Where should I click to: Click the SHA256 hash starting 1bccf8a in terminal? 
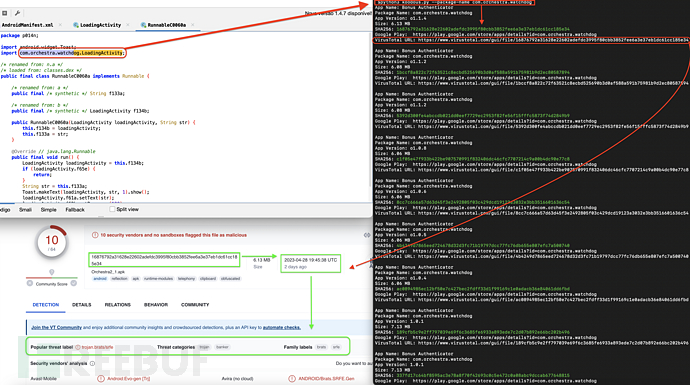click(483, 72)
